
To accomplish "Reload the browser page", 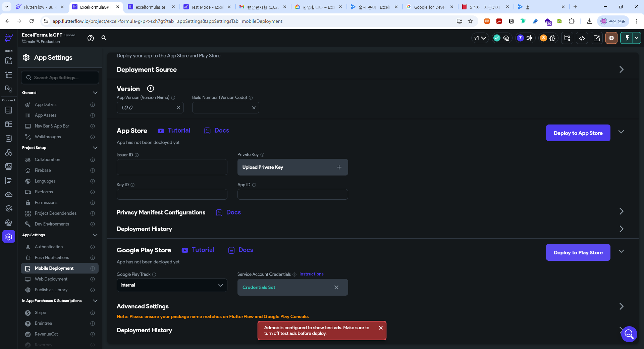I will point(32,21).
